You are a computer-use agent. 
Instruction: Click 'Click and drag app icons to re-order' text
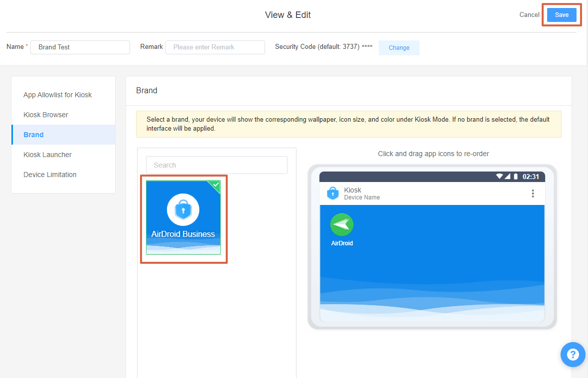pyautogui.click(x=433, y=154)
